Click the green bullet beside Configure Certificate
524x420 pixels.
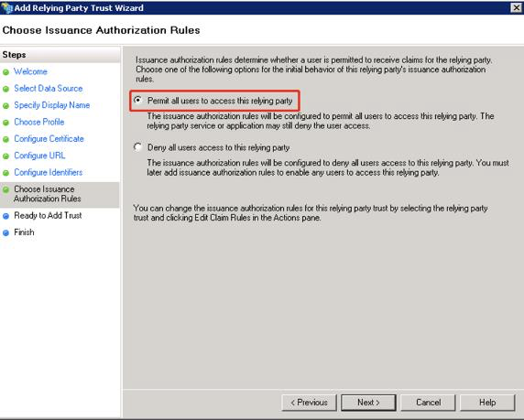[5, 139]
